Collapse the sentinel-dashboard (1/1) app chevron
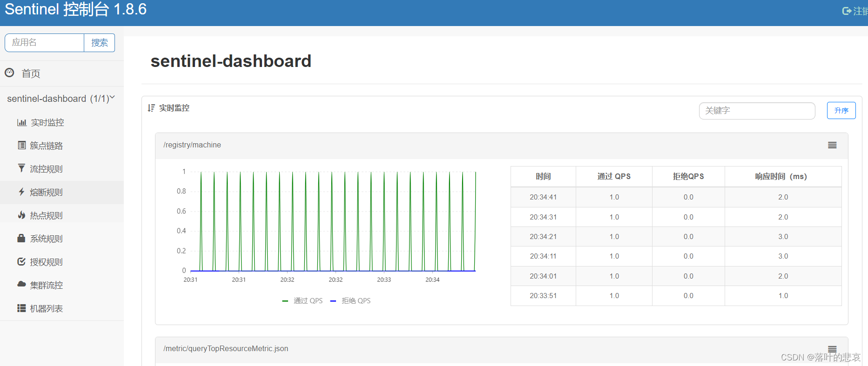Image resolution: width=868 pixels, height=366 pixels. pos(112,97)
